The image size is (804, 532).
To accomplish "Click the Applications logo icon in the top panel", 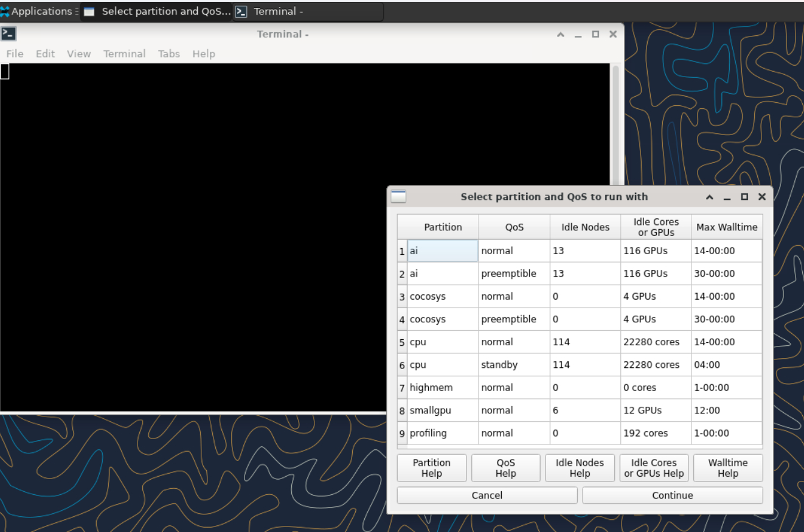I will pyautogui.click(x=5, y=11).
